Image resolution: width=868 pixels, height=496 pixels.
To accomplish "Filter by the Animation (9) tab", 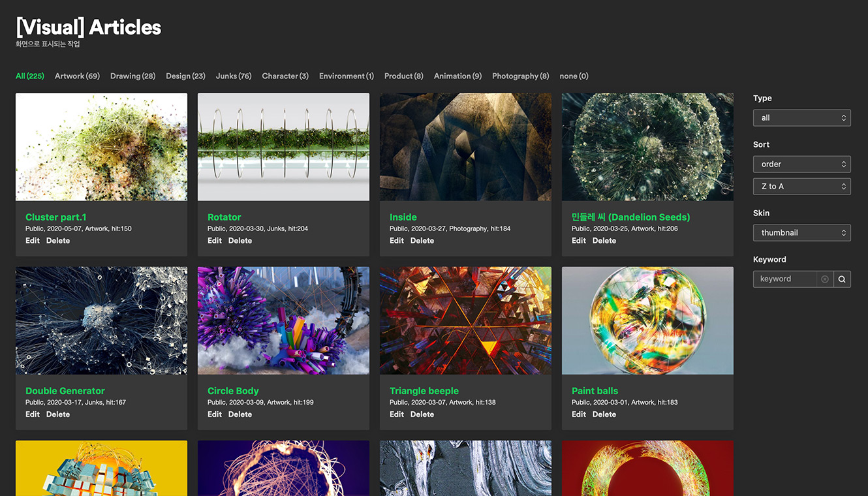I will point(457,76).
